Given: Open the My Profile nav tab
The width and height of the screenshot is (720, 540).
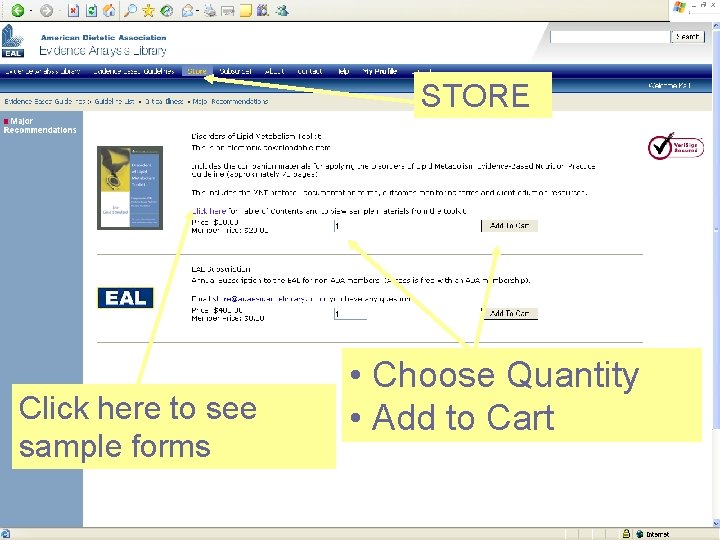Looking at the screenshot, I should [x=379, y=71].
